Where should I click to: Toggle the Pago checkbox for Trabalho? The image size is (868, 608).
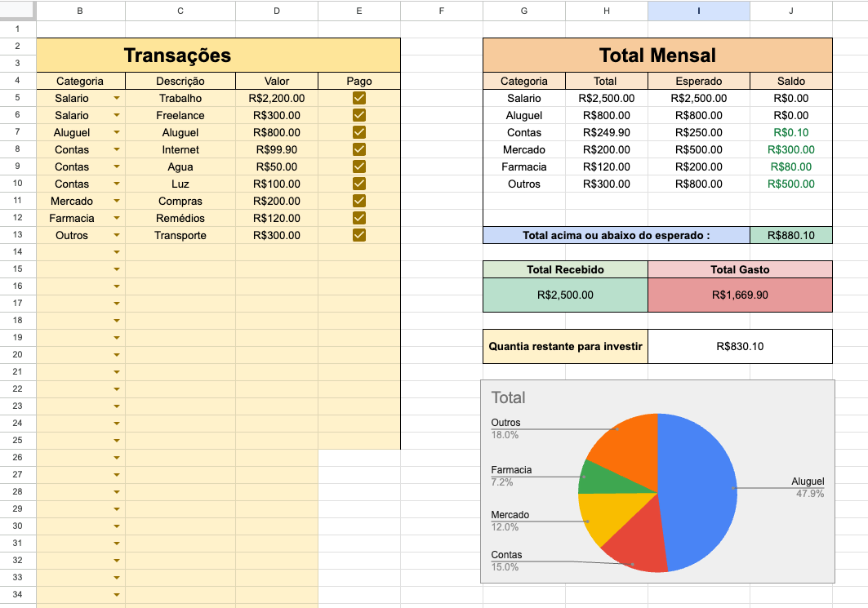tap(358, 98)
